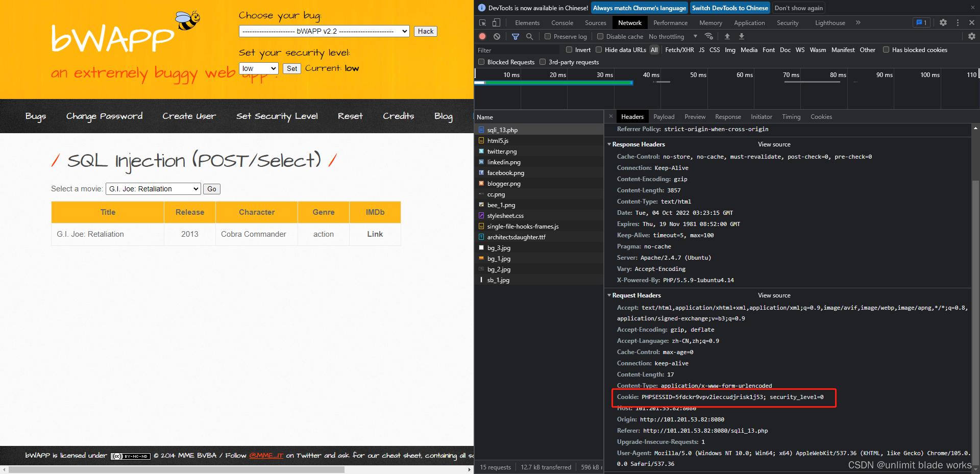Click Creative Commons license badge
Image resolution: width=980 pixels, height=474 pixels.
point(131,456)
